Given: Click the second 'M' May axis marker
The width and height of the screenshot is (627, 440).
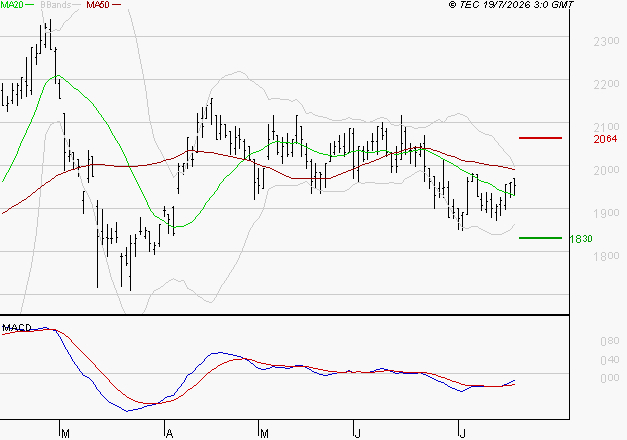Looking at the screenshot, I should pyautogui.click(x=264, y=434).
